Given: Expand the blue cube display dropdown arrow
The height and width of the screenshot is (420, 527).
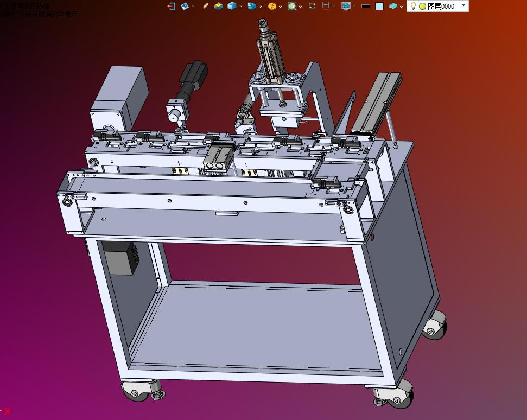Looking at the screenshot, I should (x=240, y=7).
